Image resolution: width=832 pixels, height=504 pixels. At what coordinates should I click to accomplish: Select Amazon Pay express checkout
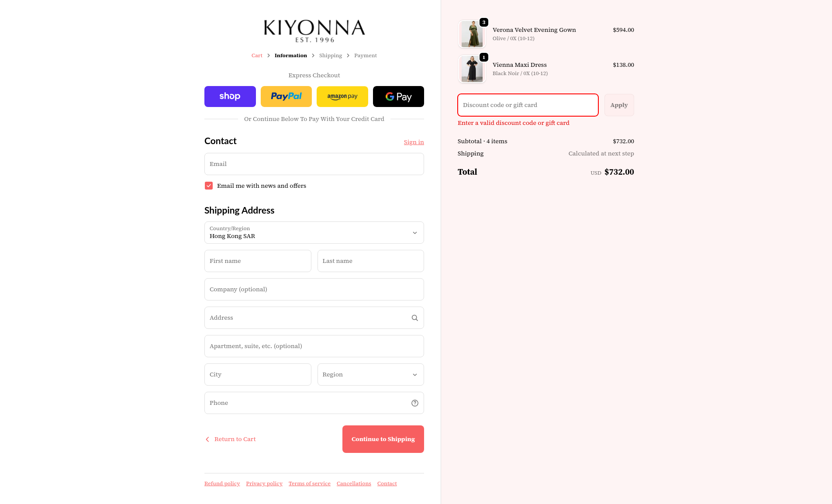(342, 97)
